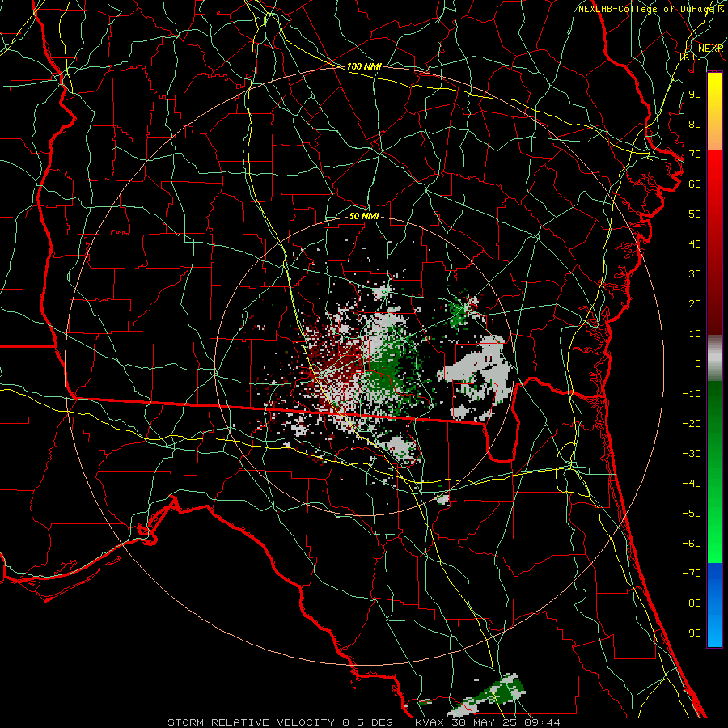The width and height of the screenshot is (728, 728).
Task: Click the 0 value on the velocity scale
Action: pos(698,363)
